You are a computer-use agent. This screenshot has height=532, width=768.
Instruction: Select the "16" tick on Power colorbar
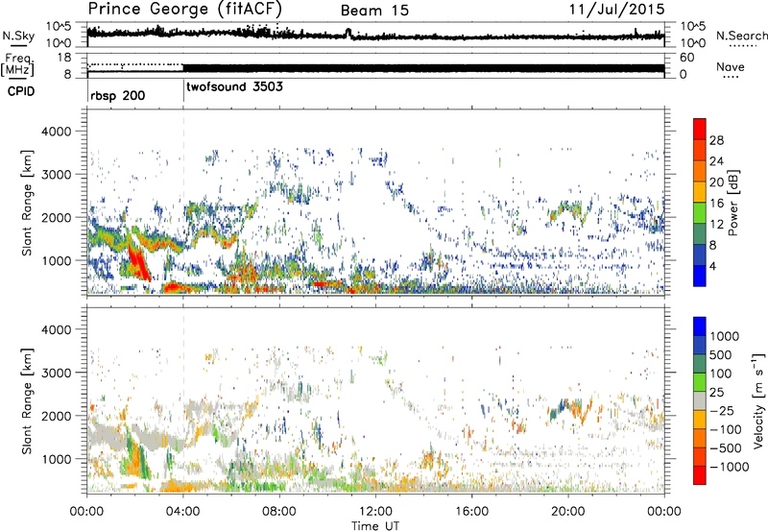point(716,204)
